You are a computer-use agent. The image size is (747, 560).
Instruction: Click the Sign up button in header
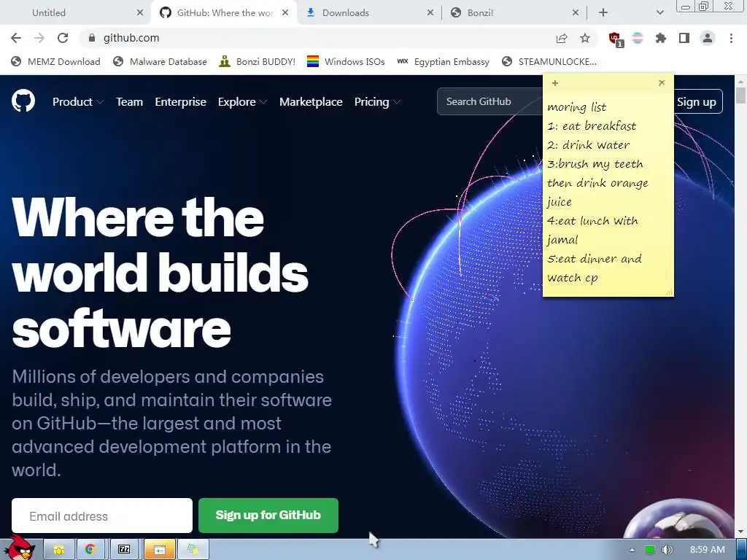698,102
